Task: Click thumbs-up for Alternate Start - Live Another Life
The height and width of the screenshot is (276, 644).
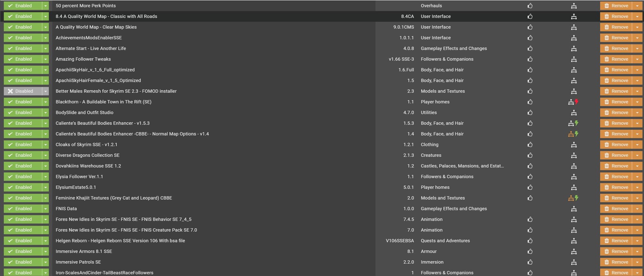Action: pos(530,48)
